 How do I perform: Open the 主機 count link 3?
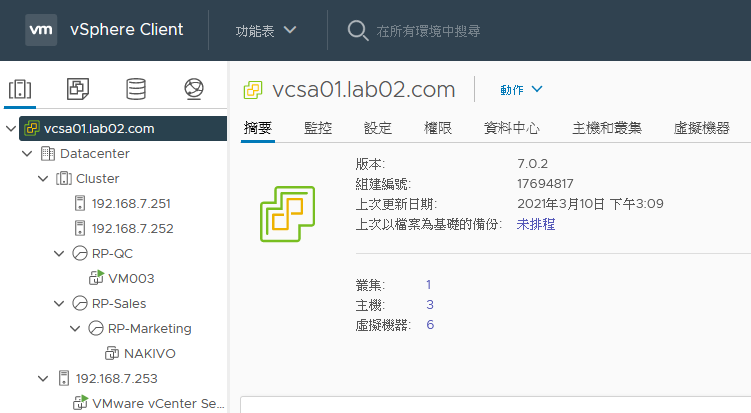pos(430,305)
